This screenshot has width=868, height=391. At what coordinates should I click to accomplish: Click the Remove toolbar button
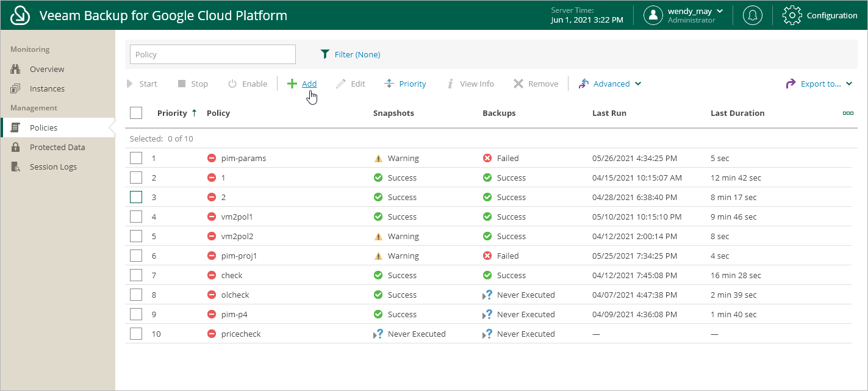pyautogui.click(x=536, y=84)
